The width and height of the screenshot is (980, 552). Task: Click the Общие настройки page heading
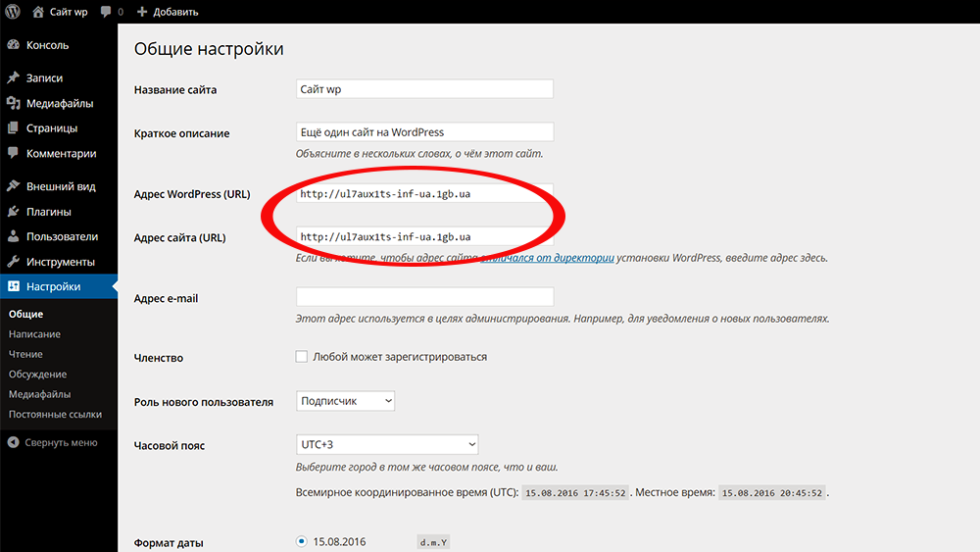tap(209, 49)
